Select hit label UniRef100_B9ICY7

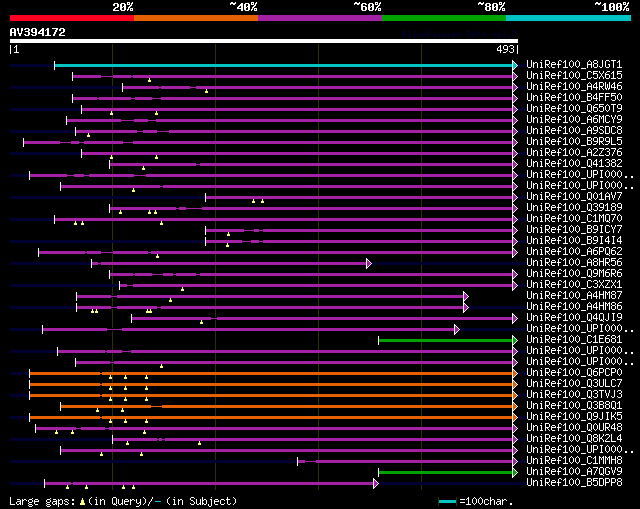click(x=574, y=230)
